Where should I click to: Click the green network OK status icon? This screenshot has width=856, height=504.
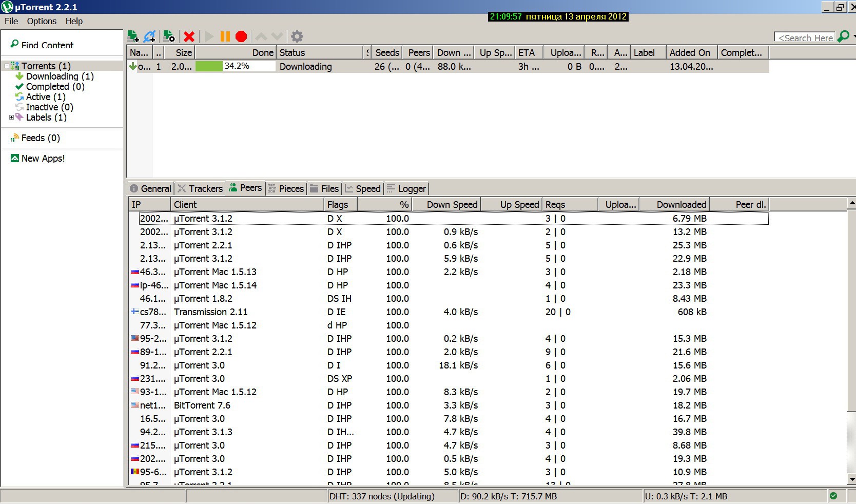[833, 496]
